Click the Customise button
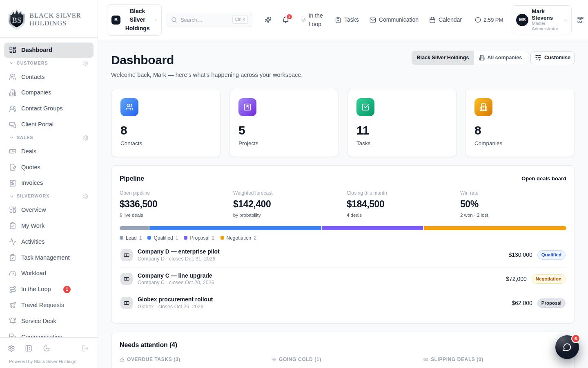The height and width of the screenshot is (368, 588). (552, 58)
